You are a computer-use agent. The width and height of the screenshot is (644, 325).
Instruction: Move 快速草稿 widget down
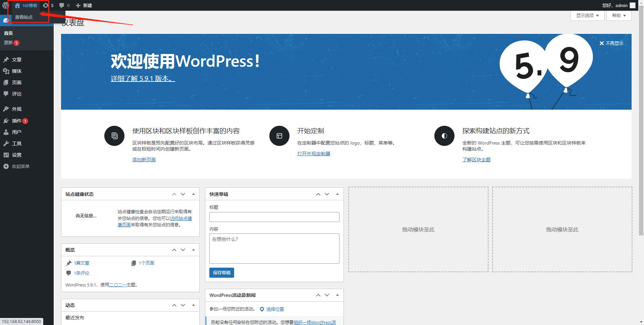click(x=327, y=194)
